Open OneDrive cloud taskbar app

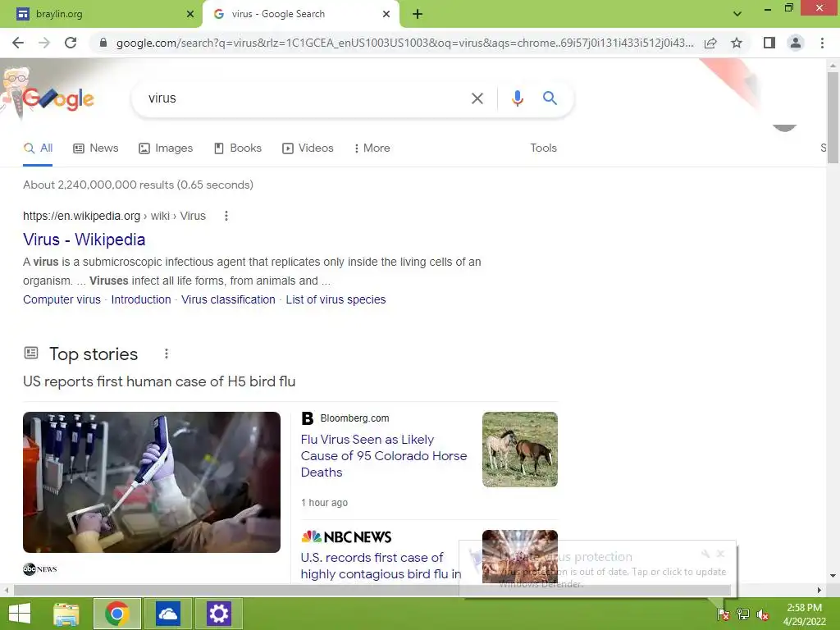[167, 614]
